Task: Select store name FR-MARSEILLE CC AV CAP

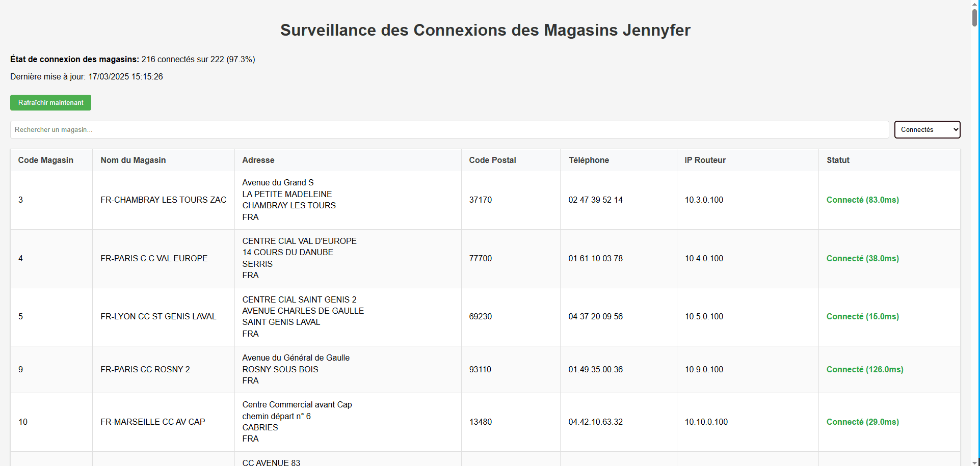Action: pos(153,422)
